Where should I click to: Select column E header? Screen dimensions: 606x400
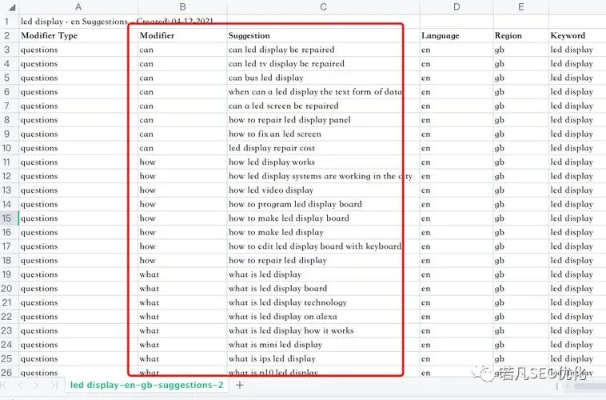pos(520,7)
